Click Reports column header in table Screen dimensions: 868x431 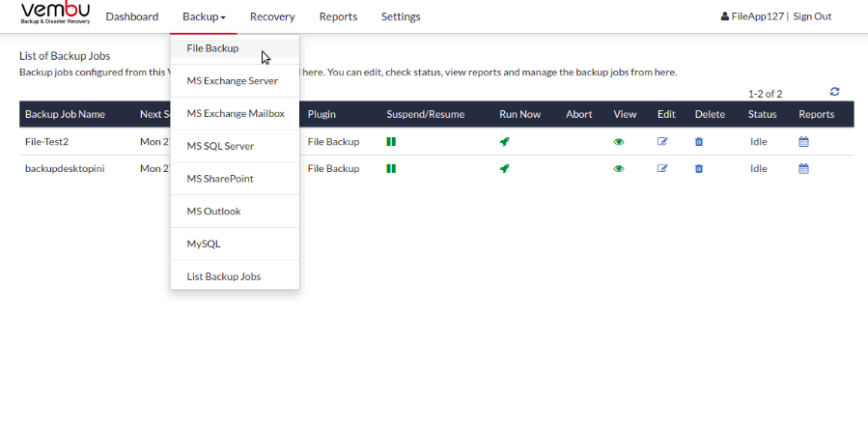point(817,114)
